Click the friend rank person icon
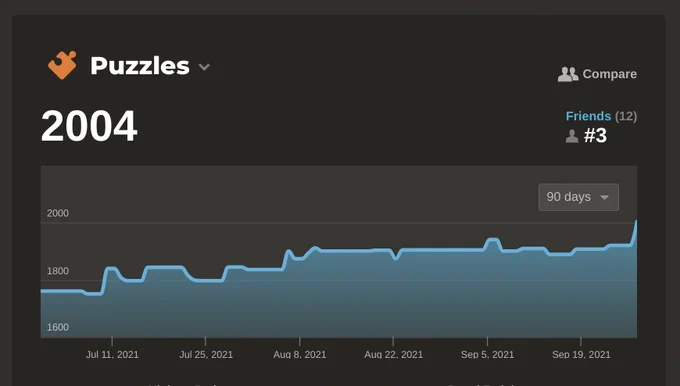 click(572, 136)
